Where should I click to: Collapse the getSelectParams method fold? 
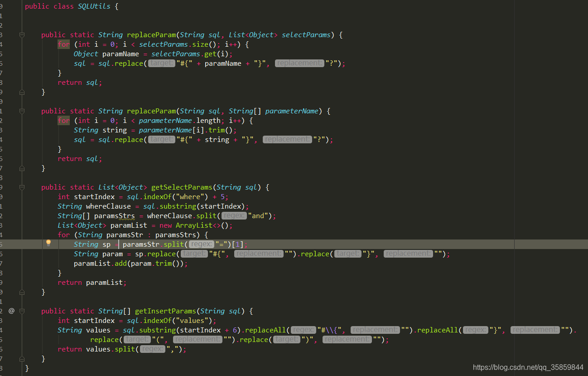[x=22, y=187]
